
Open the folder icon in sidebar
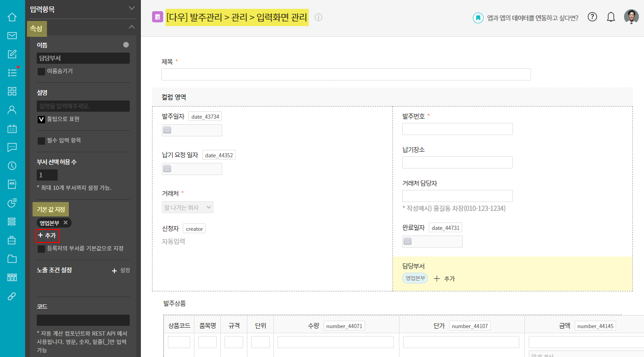(12, 259)
